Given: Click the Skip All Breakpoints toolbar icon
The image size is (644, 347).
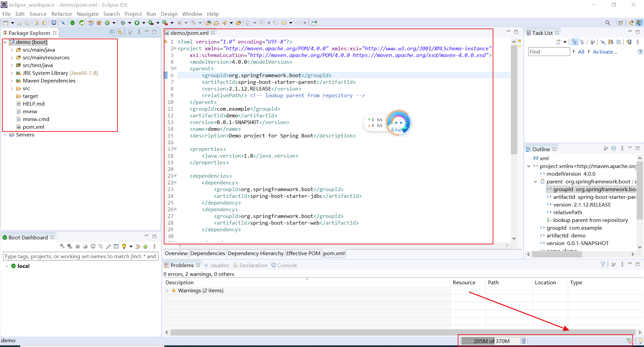Looking at the screenshot, I should click(x=63, y=22).
